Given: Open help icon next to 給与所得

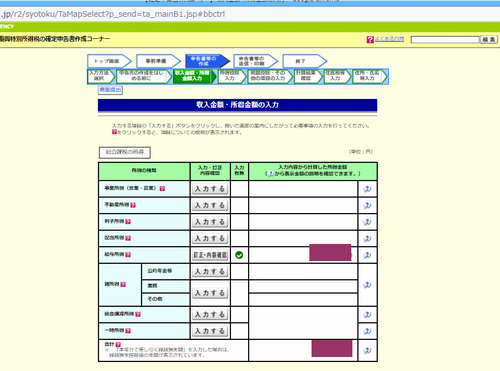Looking at the screenshot, I should [x=128, y=255].
